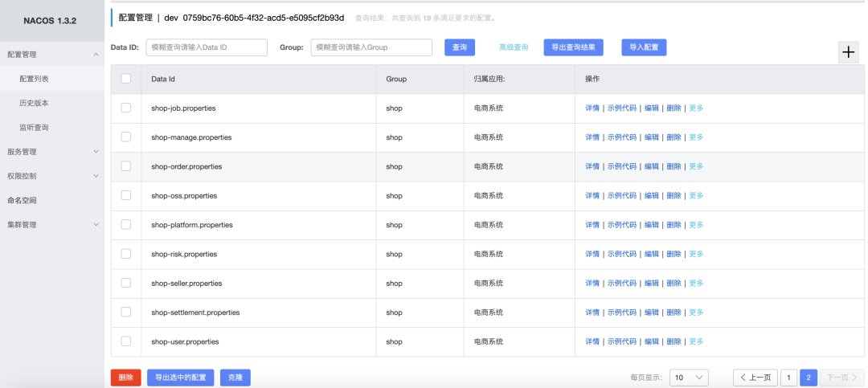Check the box for shop-manage.properties
The image size is (868, 388).
126,137
